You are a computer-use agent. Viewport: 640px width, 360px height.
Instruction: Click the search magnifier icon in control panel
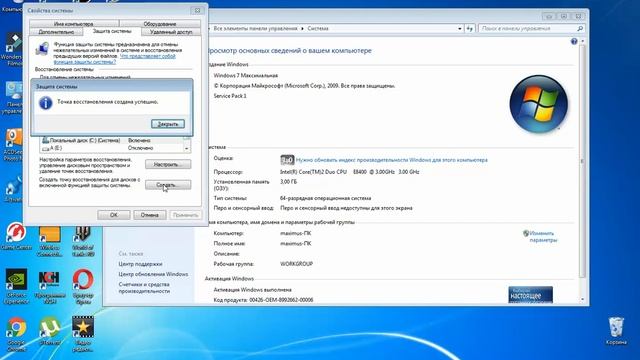(580, 29)
